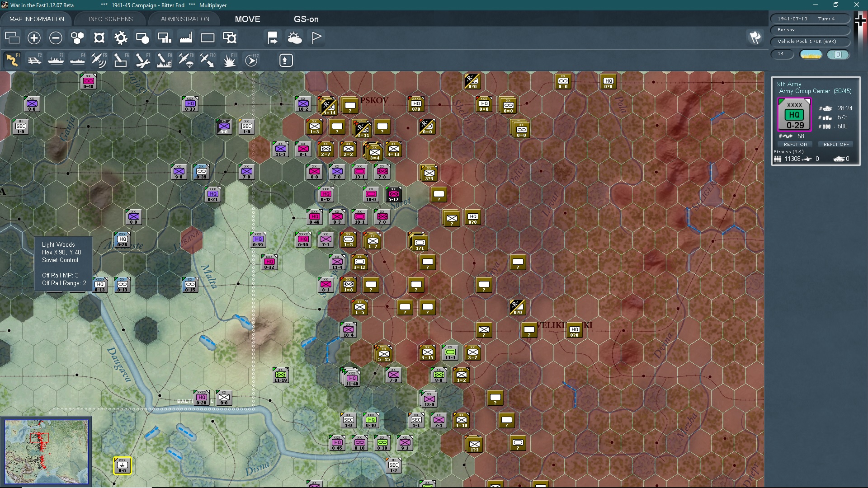
Task: Select the yellow-highlighted 0-0 unit counter
Action: (x=122, y=466)
